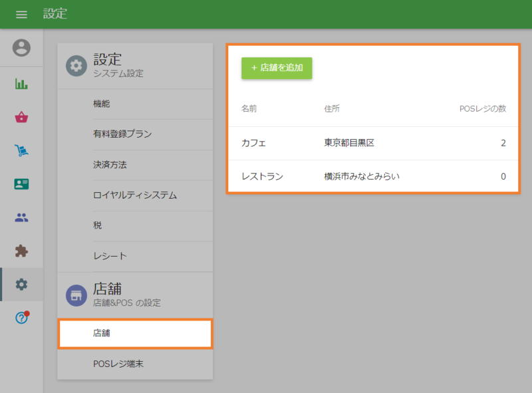Open the help question mark icon
532x393 pixels.
tap(21, 318)
